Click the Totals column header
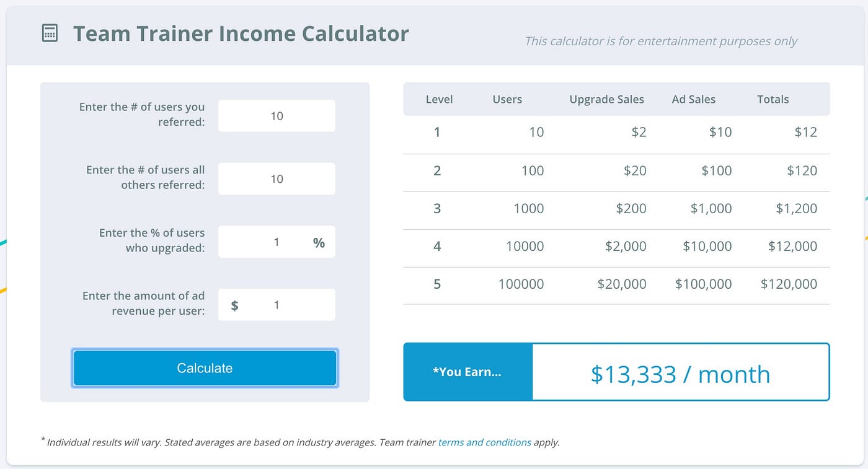Viewport: 868px width, 469px height. tap(773, 99)
